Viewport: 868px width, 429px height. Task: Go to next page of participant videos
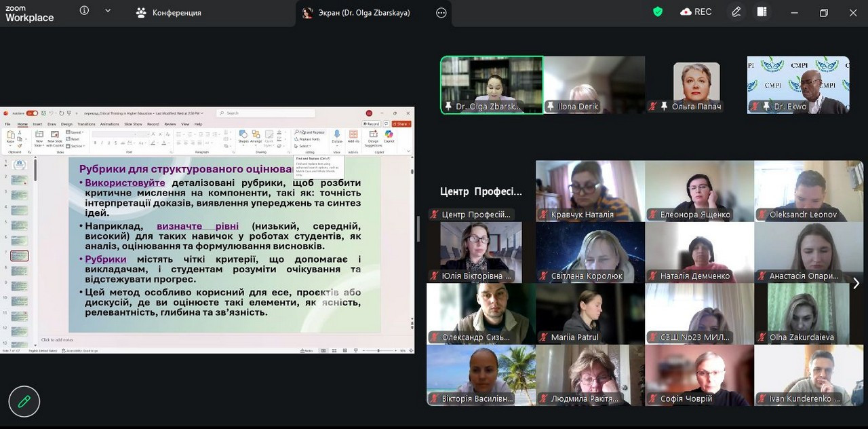point(856,283)
